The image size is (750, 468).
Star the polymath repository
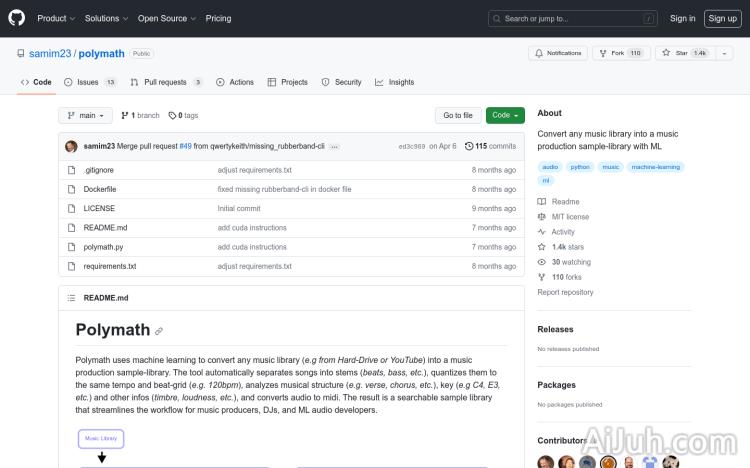[676, 53]
